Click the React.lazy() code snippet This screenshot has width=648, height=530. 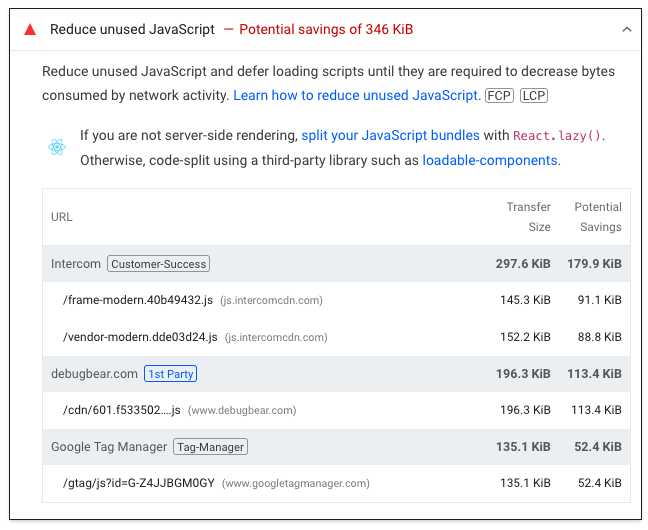pos(557,136)
